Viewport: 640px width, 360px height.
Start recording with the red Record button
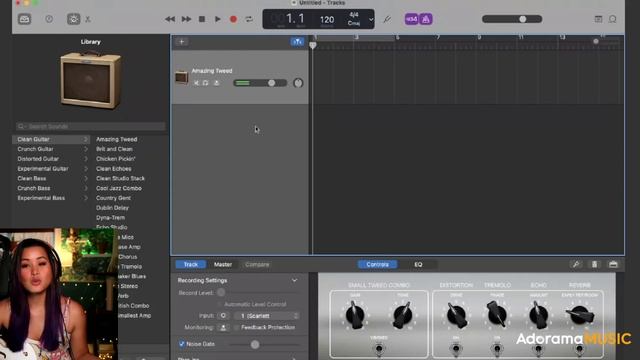(x=233, y=19)
